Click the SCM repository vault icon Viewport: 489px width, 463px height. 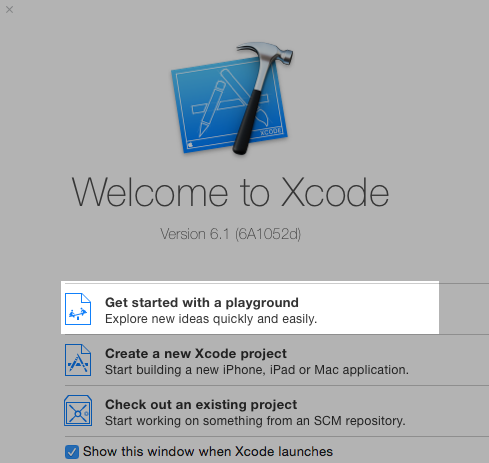(x=78, y=411)
